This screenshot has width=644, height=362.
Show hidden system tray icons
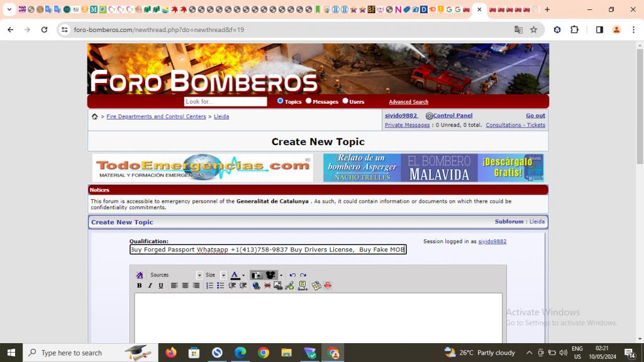(529, 353)
